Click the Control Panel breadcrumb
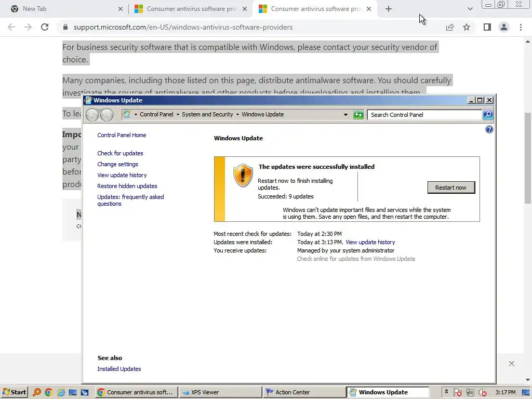The image size is (532, 399). (x=156, y=115)
